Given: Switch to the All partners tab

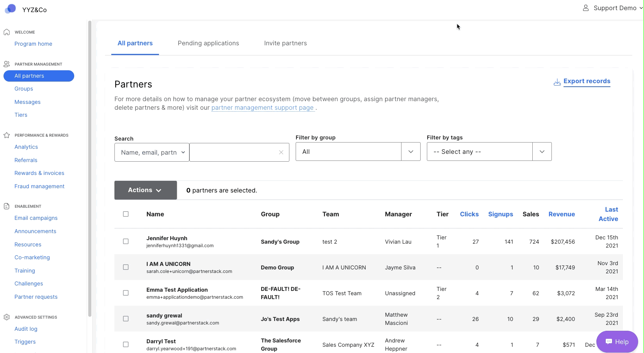Looking at the screenshot, I should (x=135, y=43).
